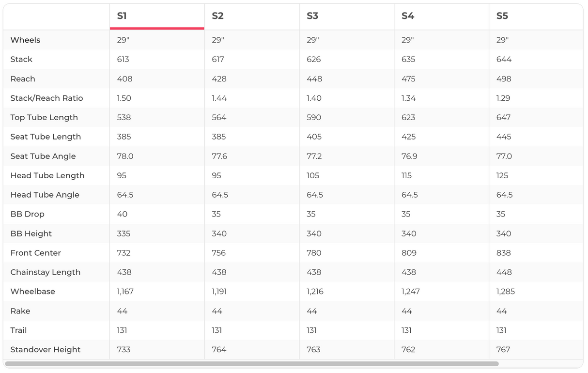Select the BB Drop row label
Screen dimensions: 588x373
coord(27,214)
